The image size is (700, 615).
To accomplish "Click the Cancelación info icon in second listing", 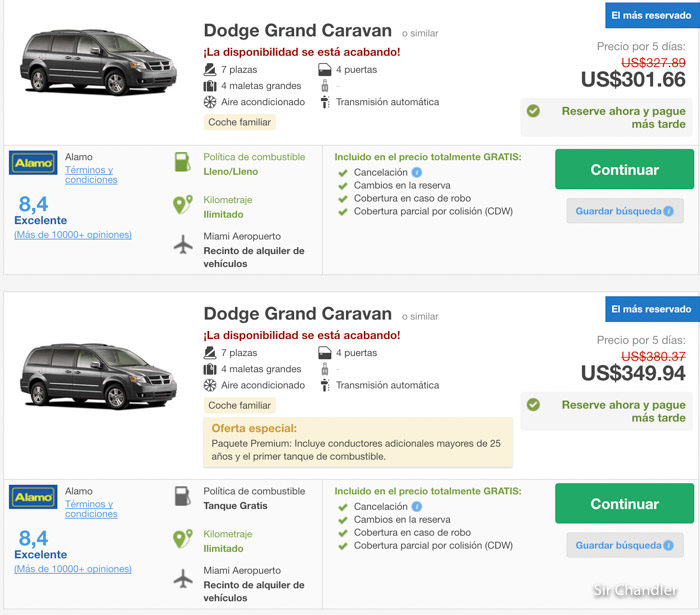I will tap(417, 507).
